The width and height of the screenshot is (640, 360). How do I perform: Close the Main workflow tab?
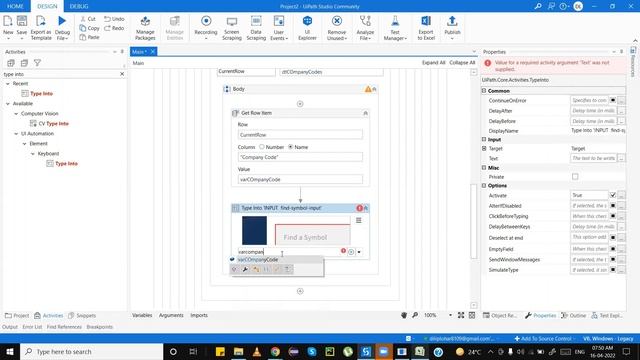(x=153, y=51)
